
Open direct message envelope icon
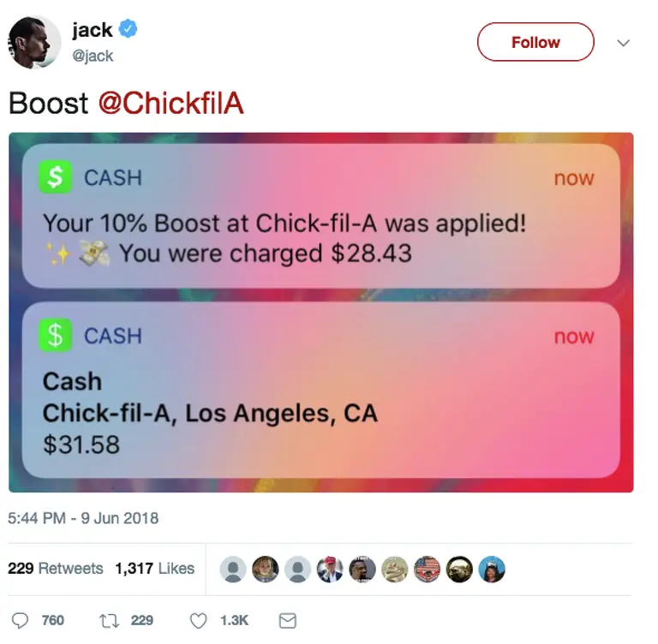tap(288, 621)
